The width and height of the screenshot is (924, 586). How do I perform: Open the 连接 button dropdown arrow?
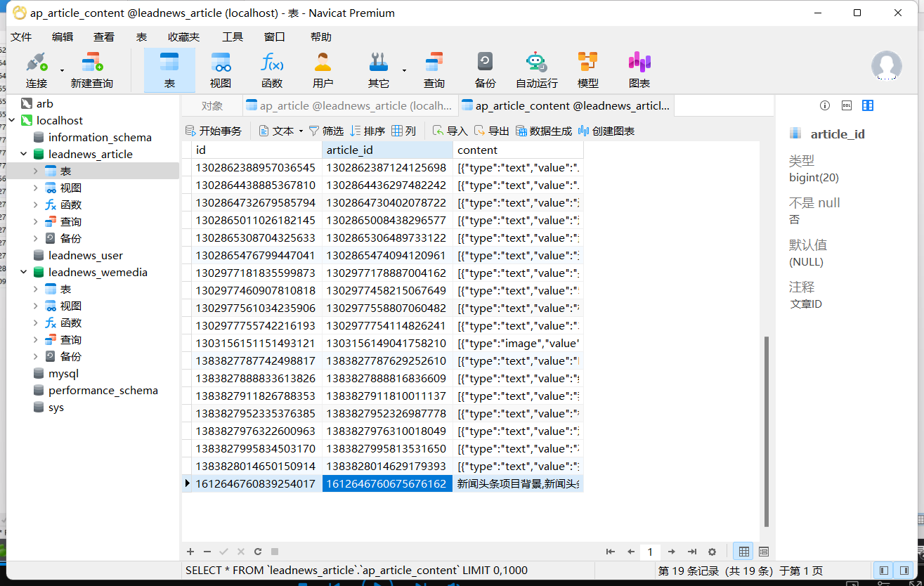pos(62,70)
